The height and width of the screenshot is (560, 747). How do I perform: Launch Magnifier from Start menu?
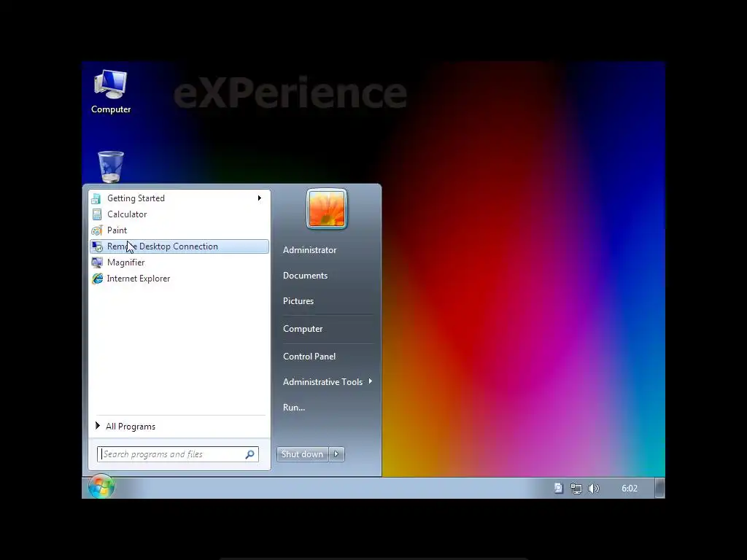pyautogui.click(x=179, y=262)
